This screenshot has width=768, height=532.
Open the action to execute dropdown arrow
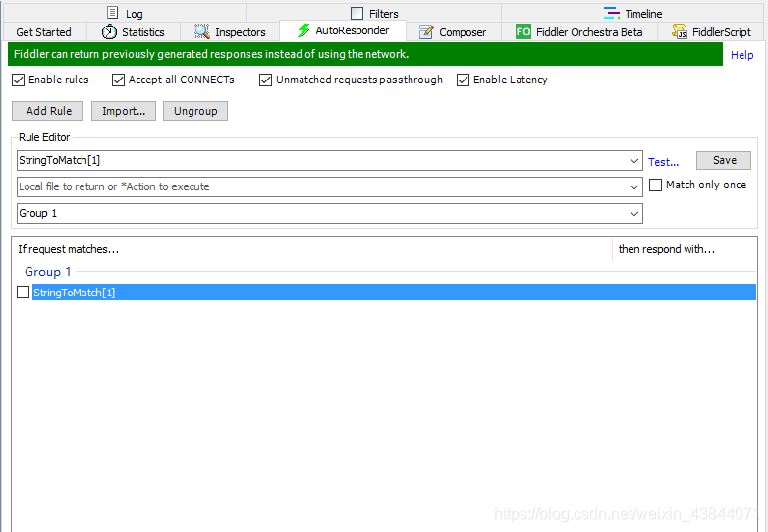click(x=633, y=186)
